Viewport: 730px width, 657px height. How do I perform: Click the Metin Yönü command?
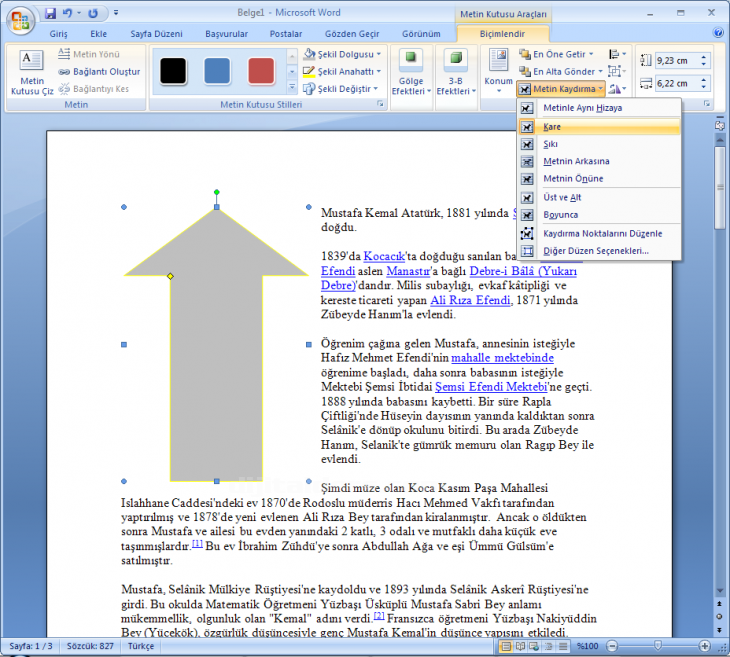[89, 54]
